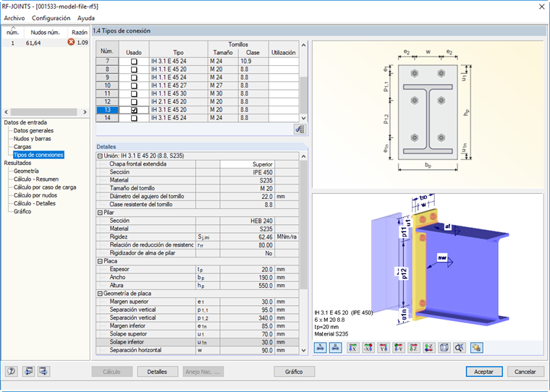Screen dimensions: 550x392
Task: Check Usado box for row 10
Action: coord(134,85)
